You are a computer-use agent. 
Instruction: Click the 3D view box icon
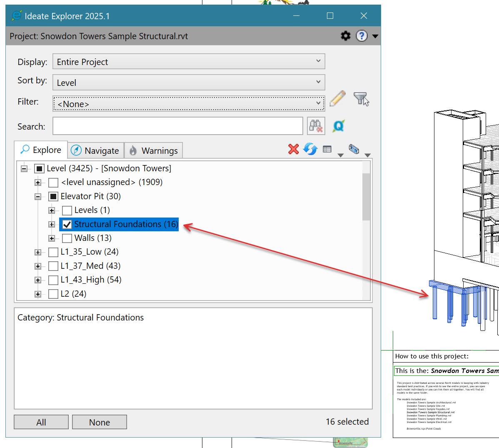354,149
